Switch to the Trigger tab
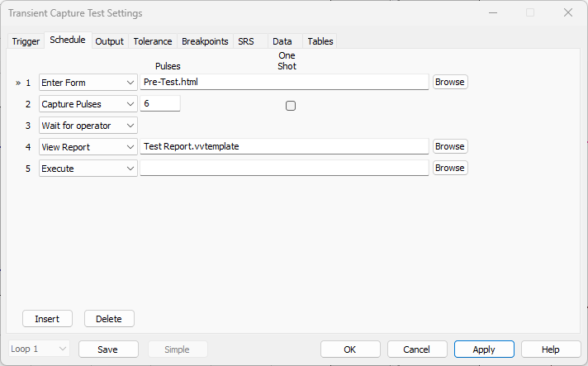 click(x=26, y=41)
